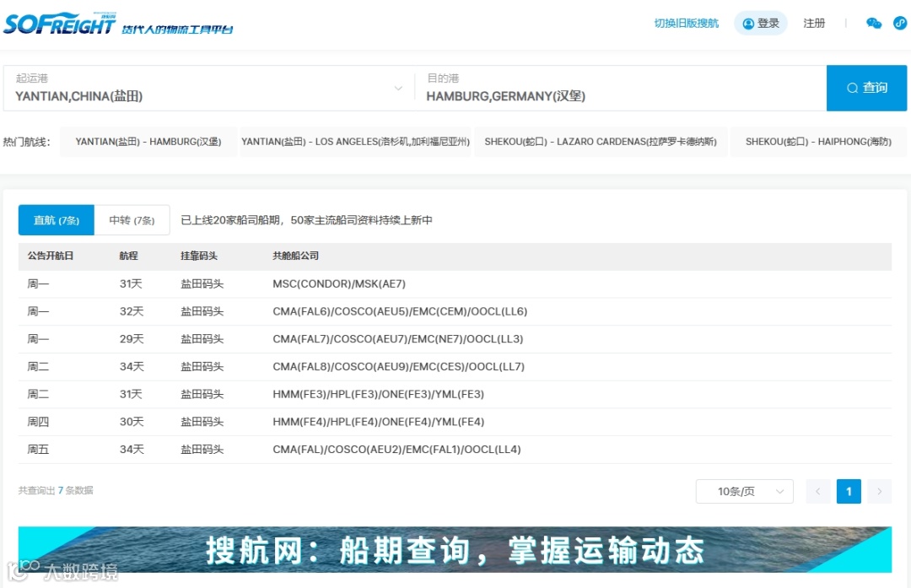Open the 10条/页 page size dropdown

click(x=744, y=491)
